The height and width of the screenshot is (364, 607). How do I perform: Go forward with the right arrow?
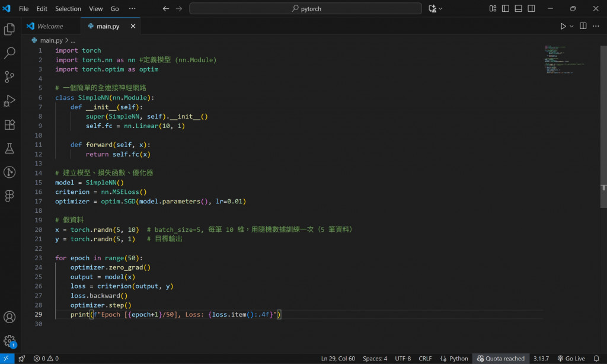(x=179, y=8)
